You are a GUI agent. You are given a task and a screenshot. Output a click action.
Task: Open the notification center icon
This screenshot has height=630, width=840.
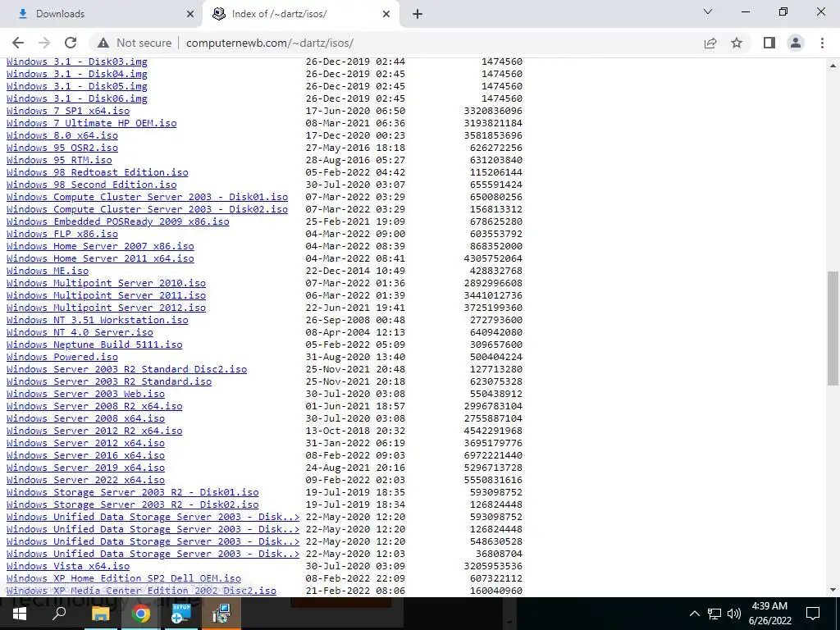[813, 614]
